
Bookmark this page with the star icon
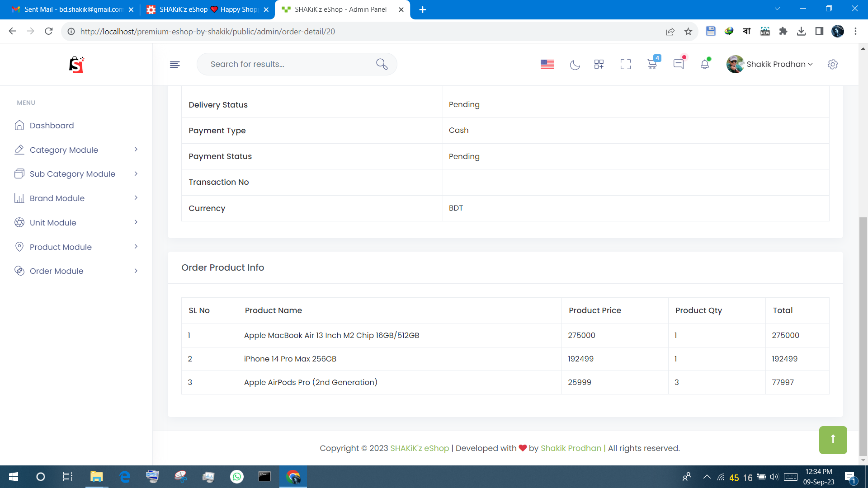coord(688,32)
